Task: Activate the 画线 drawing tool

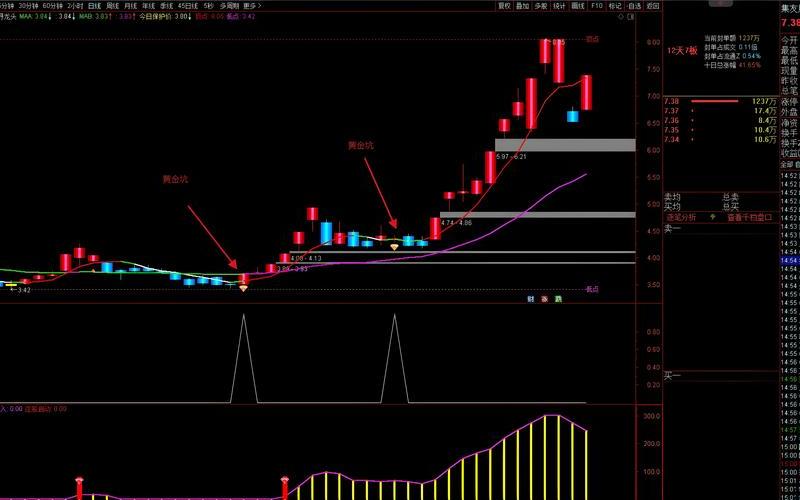Action: point(578,6)
